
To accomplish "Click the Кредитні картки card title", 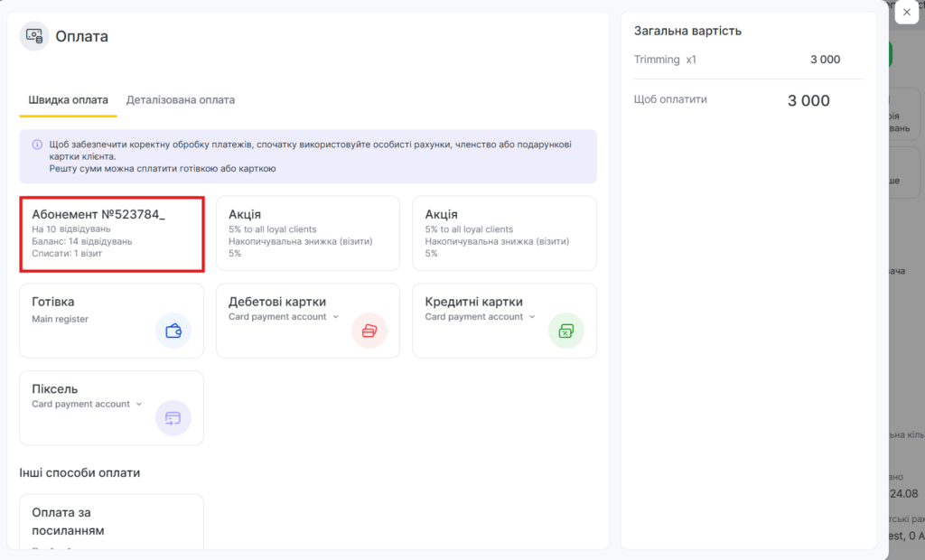I will point(473,302).
